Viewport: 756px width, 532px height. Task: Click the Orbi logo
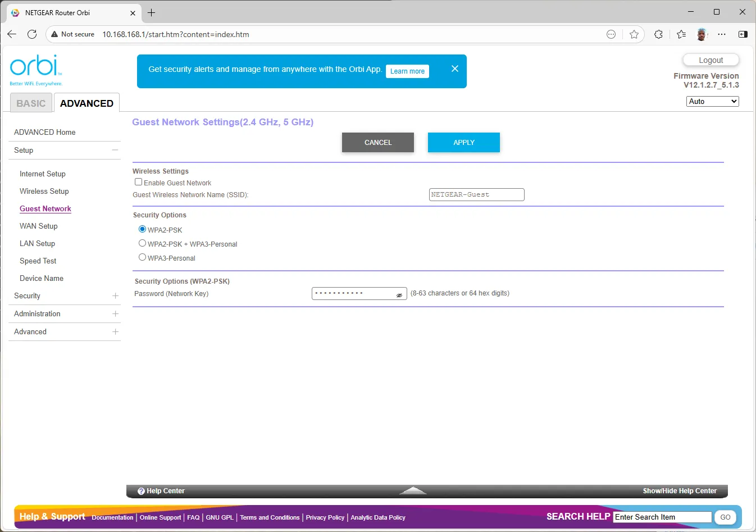[x=36, y=70]
